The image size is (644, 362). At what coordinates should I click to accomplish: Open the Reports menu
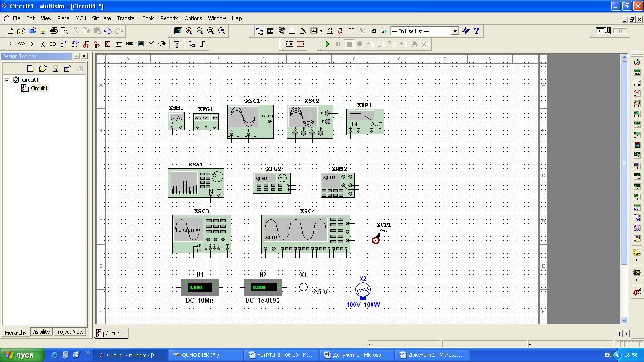[169, 18]
